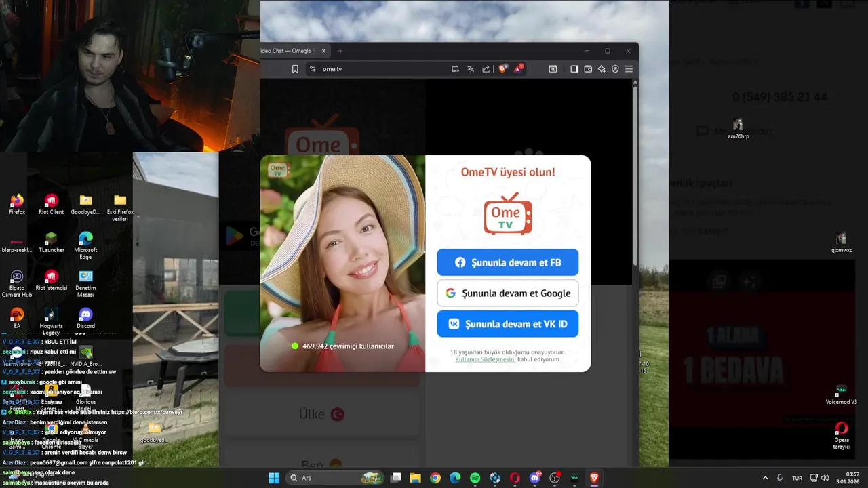Image resolution: width=868 pixels, height=488 pixels.
Task: Open Task View in the taskbar
Action: click(x=396, y=478)
